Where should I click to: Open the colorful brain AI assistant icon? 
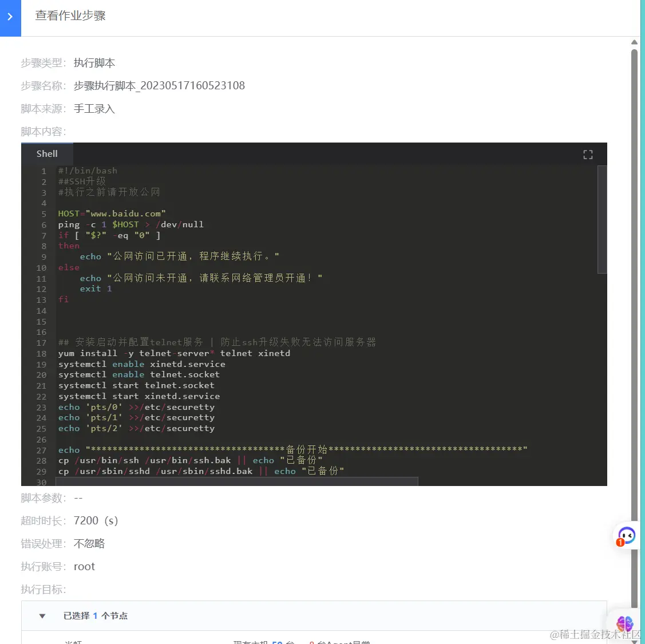pyautogui.click(x=625, y=623)
